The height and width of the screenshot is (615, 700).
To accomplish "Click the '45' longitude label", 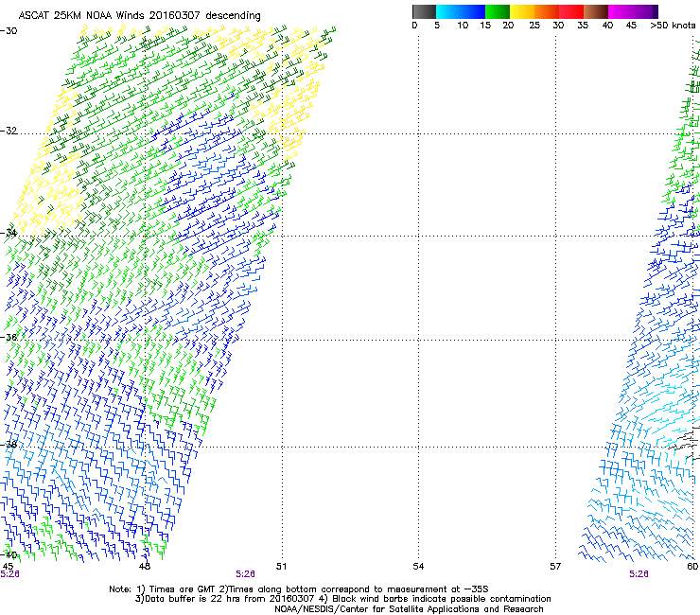I will tap(8, 567).
